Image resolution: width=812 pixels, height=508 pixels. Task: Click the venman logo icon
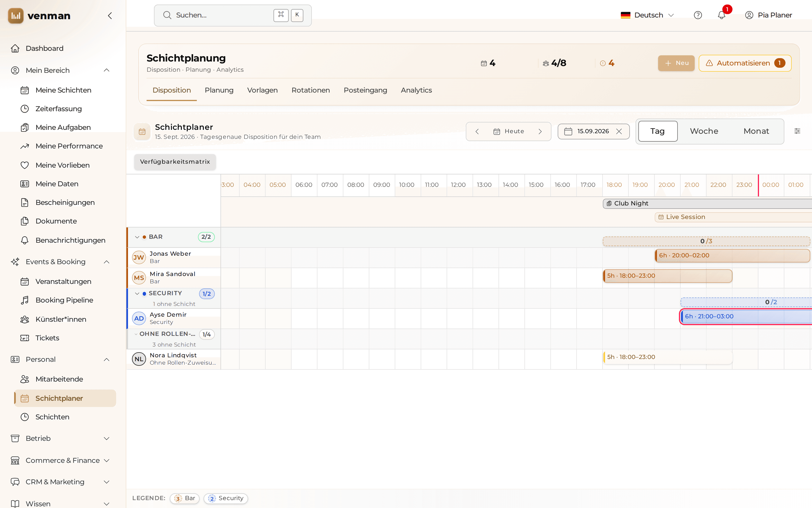click(x=16, y=16)
